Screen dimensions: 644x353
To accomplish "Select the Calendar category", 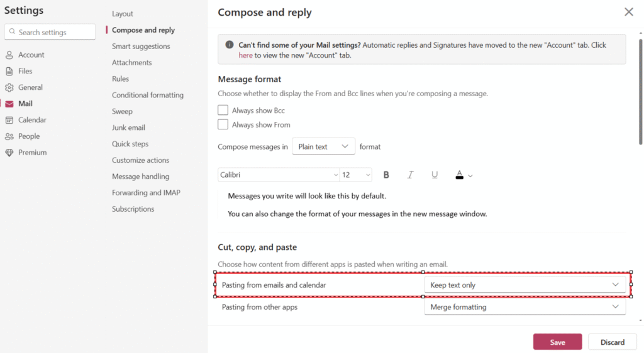I will (x=32, y=120).
